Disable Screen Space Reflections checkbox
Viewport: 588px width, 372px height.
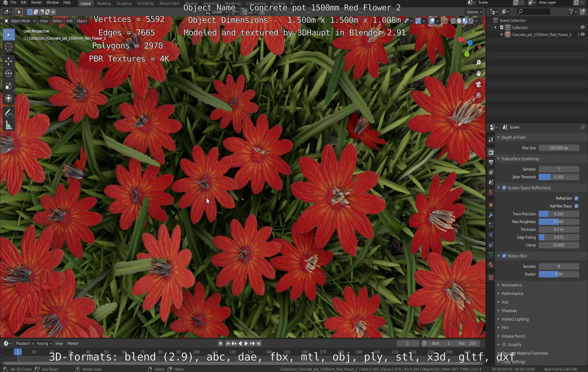[504, 188]
